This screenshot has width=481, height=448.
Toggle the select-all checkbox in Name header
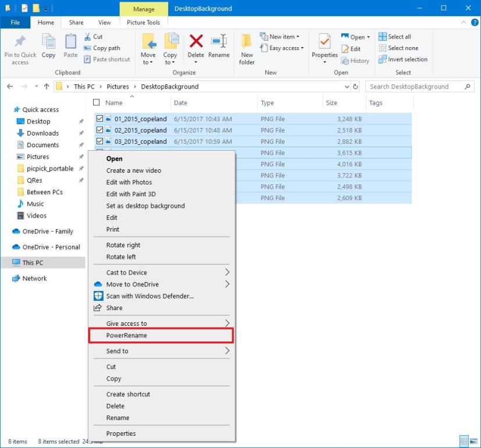click(x=97, y=102)
